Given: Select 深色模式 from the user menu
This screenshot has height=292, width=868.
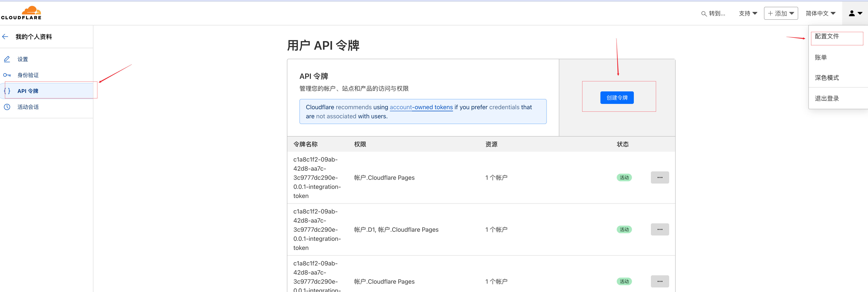Looking at the screenshot, I should click(x=827, y=78).
